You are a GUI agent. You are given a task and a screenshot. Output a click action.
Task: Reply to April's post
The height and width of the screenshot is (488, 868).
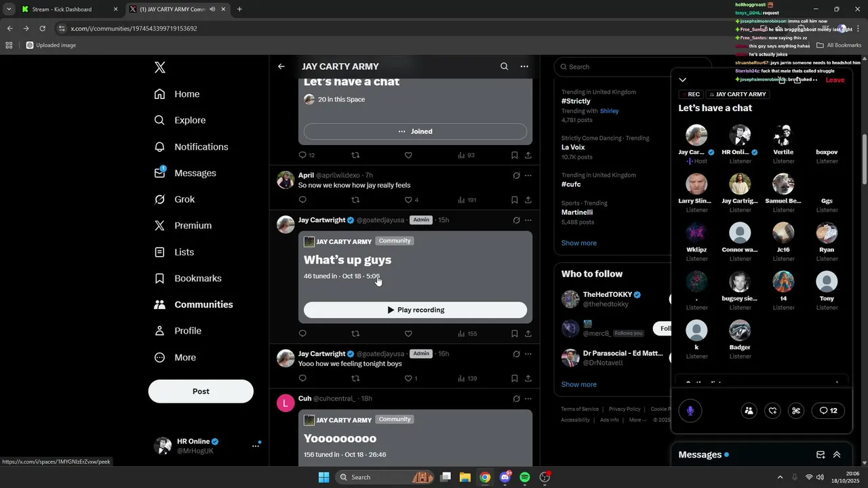(x=302, y=200)
